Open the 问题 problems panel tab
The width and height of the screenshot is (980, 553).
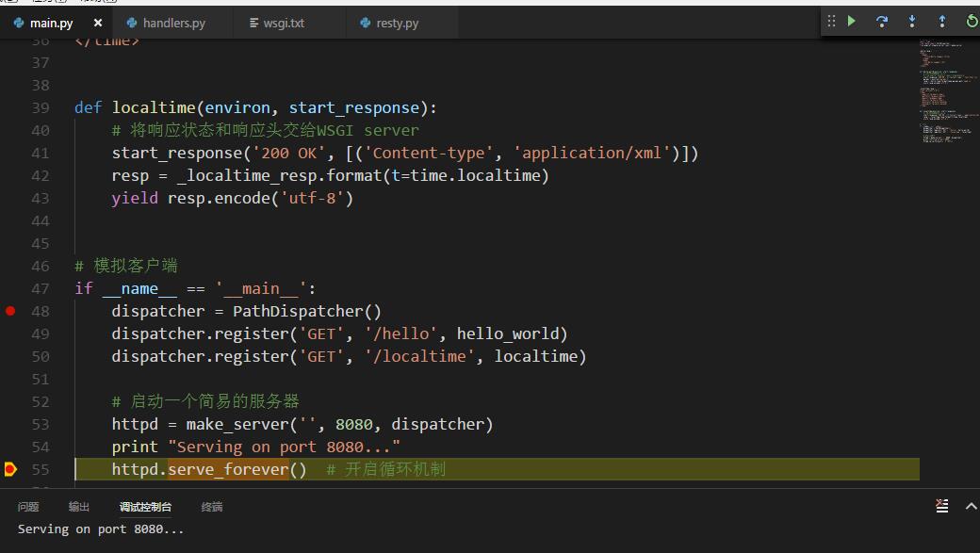point(28,506)
